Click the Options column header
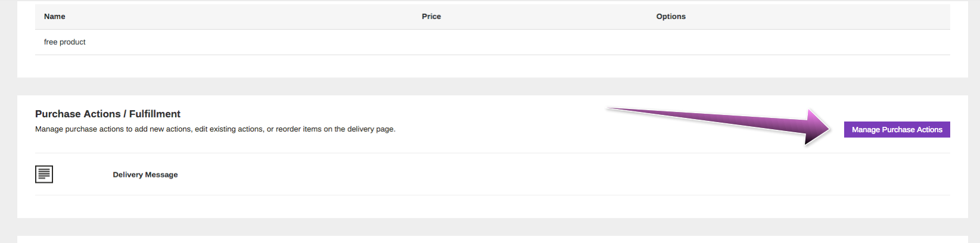Screen dimensions: 980x243 [671, 16]
